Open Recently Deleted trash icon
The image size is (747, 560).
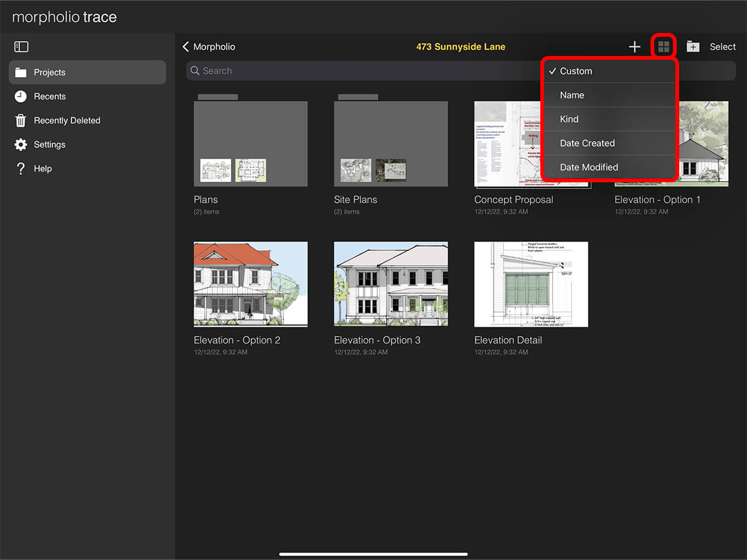pos(21,121)
